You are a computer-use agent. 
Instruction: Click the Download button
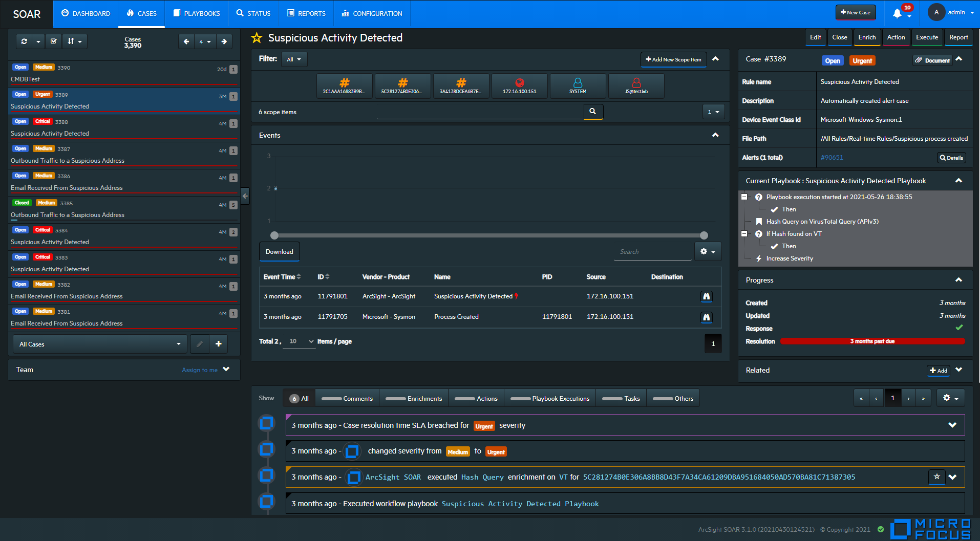click(280, 252)
